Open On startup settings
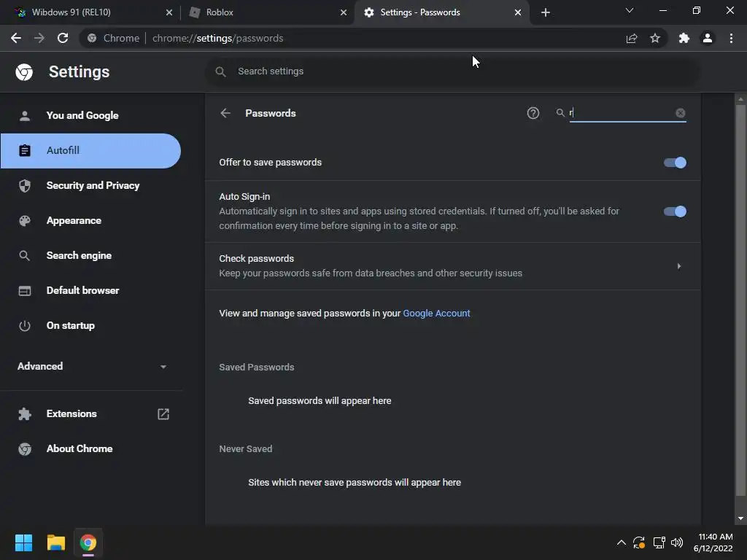Image resolution: width=747 pixels, height=560 pixels. pyautogui.click(x=90, y=325)
